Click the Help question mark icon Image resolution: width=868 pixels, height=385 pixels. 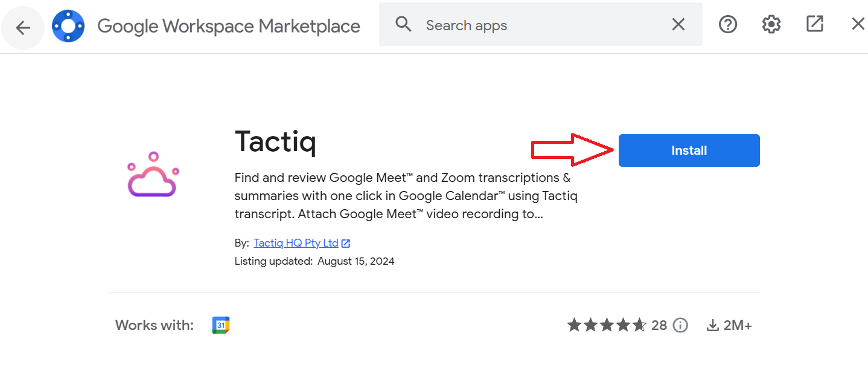pos(727,24)
